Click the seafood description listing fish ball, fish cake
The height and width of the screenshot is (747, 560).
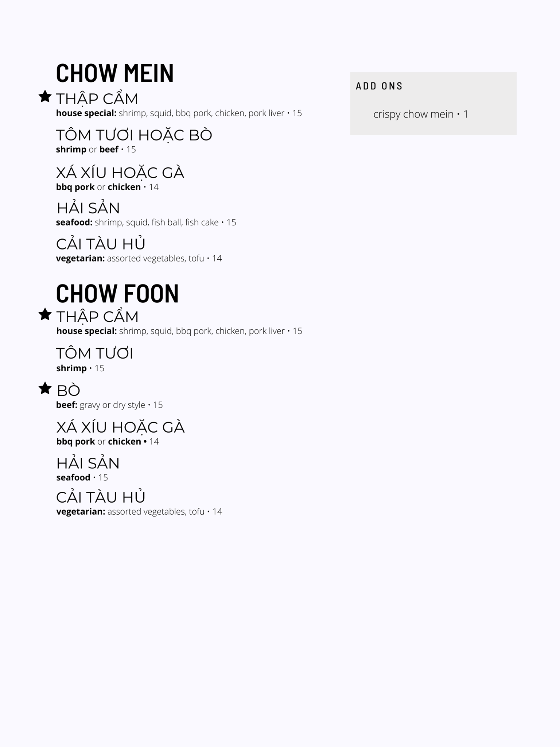(146, 222)
